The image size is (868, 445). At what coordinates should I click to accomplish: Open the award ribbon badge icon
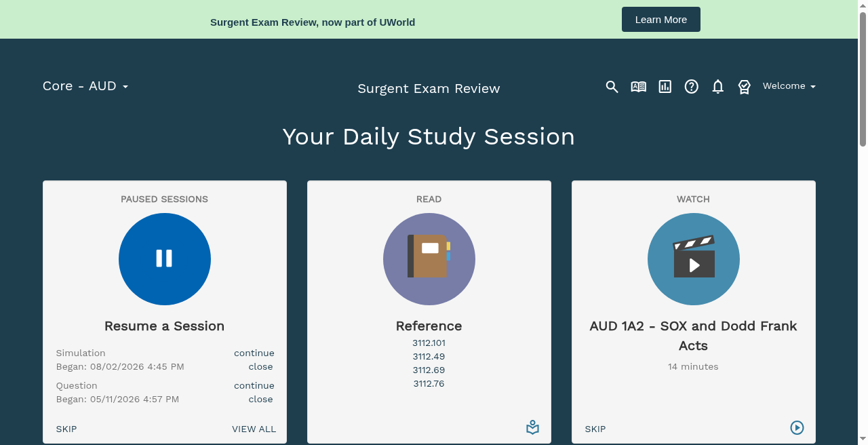coord(744,87)
